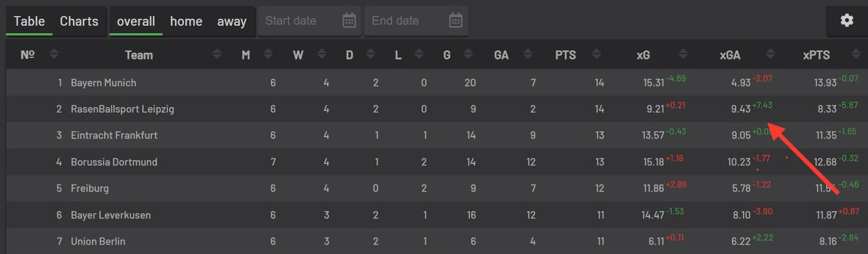Sort by PTS column arrows
This screenshot has width=868, height=254.
coord(596,55)
